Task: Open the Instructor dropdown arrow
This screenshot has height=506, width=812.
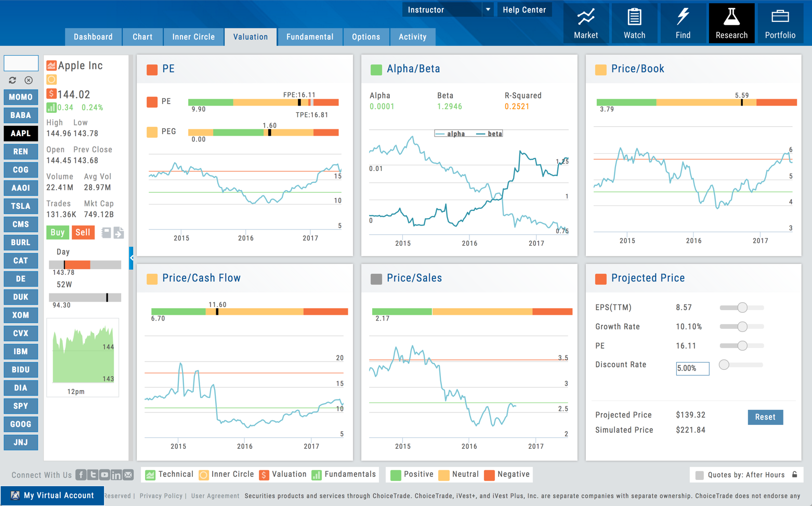Action: tap(488, 9)
